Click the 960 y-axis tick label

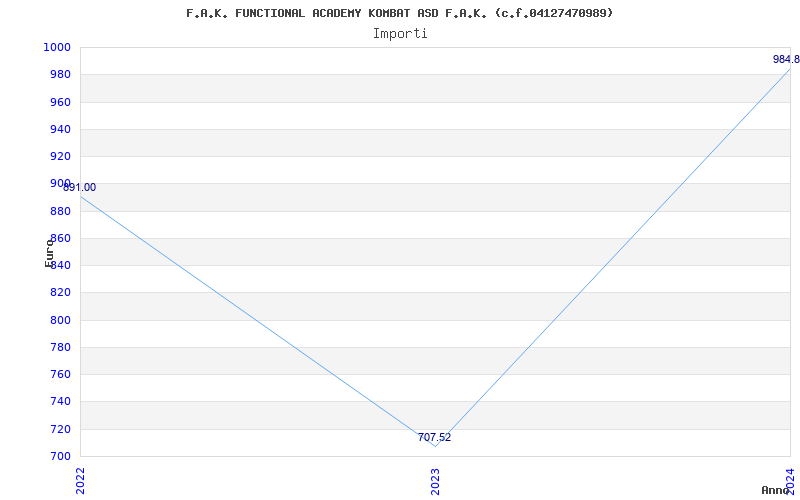click(x=60, y=102)
